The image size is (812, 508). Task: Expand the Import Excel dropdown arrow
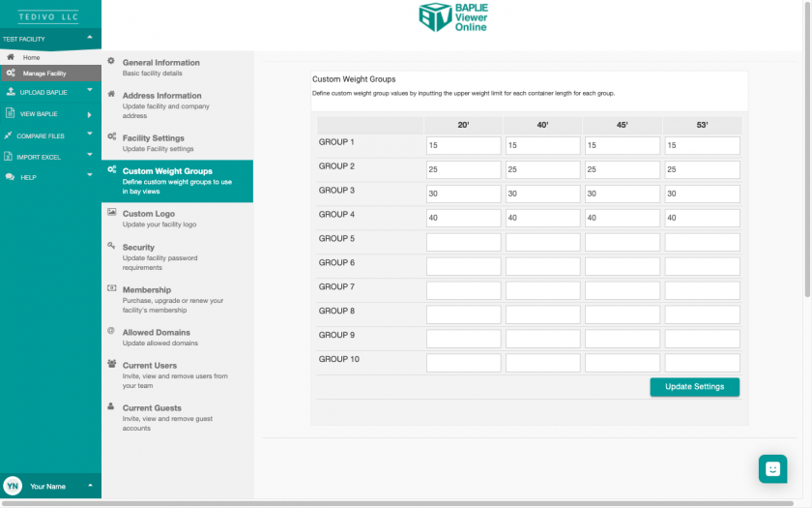click(90, 155)
